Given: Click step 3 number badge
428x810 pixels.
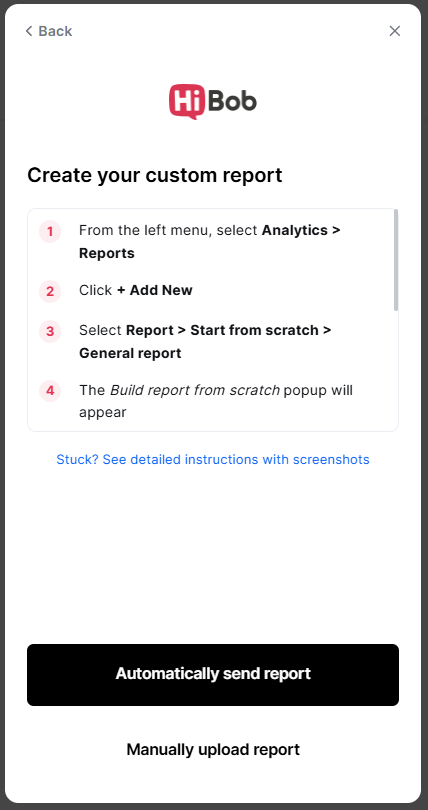Looking at the screenshot, I should (x=50, y=331).
